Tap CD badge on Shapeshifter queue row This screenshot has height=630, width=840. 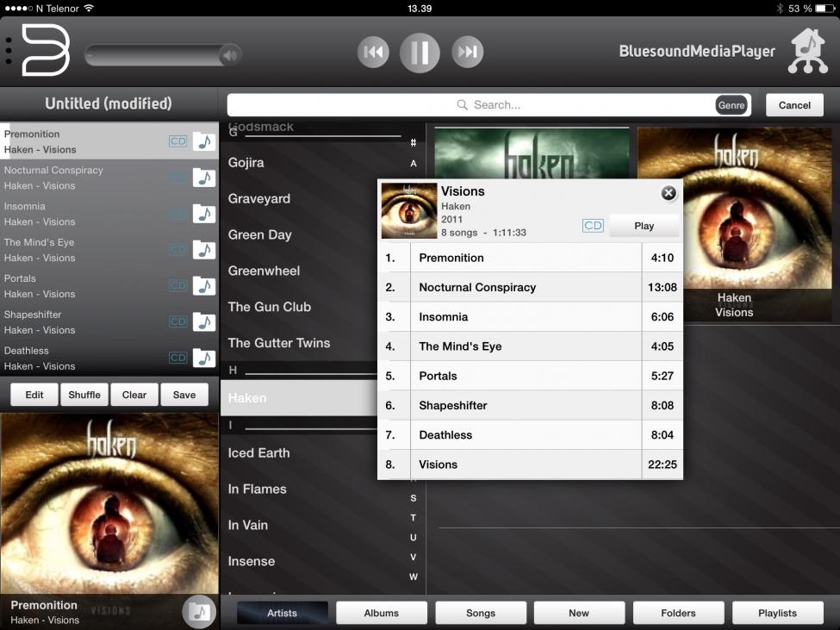(x=177, y=321)
